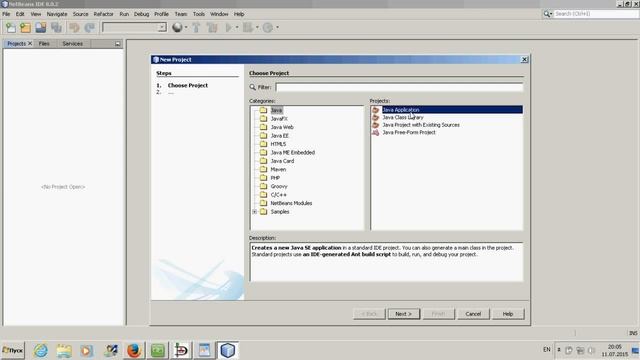Select the JavaFX category
The image size is (640, 360).
click(x=279, y=119)
